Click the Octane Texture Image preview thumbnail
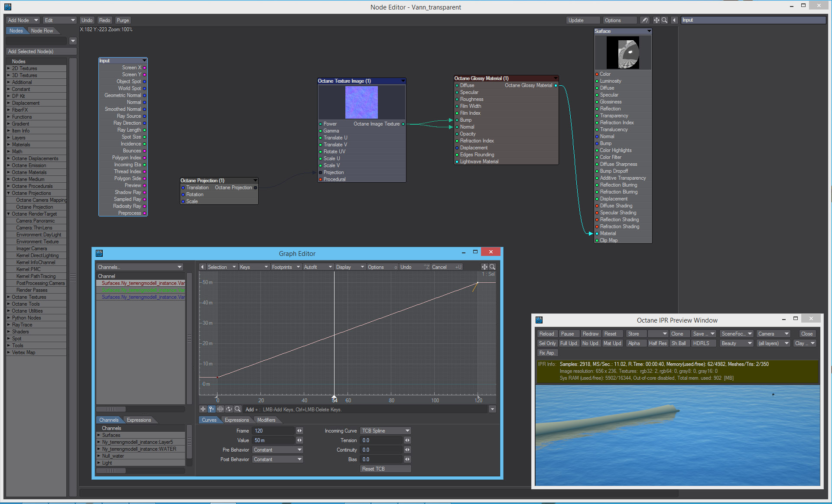832x504 pixels. 361,102
